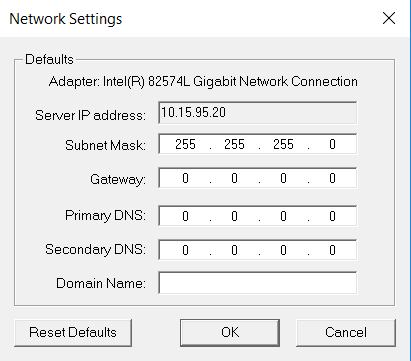Select third octet of Subnet Mask
The image size is (411, 361).
[x=283, y=144]
